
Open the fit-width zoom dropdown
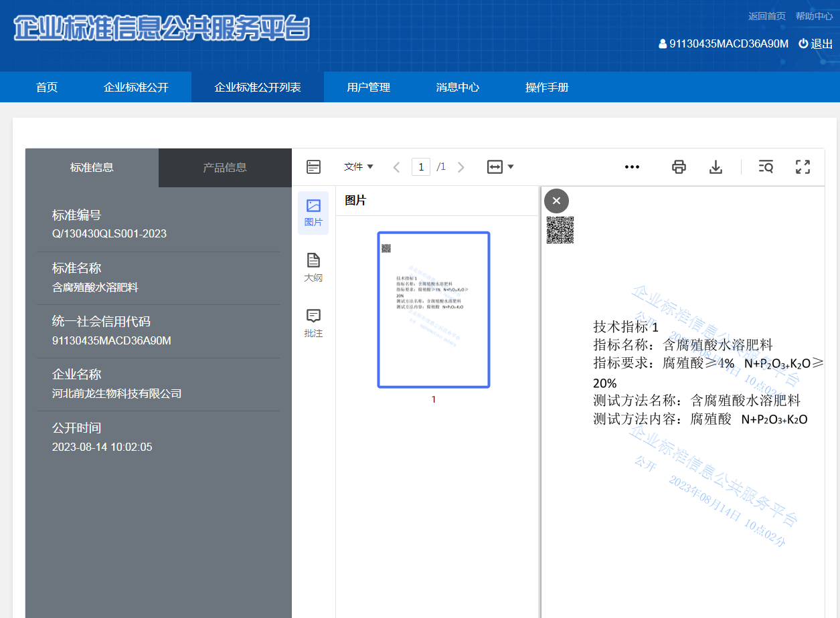pos(500,167)
